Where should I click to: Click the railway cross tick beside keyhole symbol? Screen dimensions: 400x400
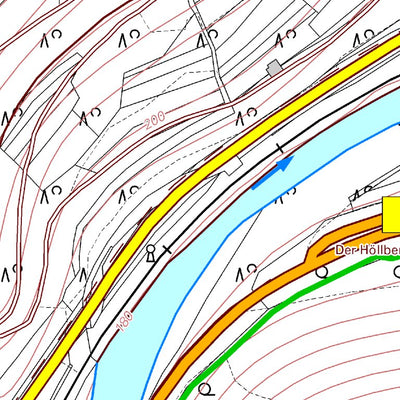167,249
